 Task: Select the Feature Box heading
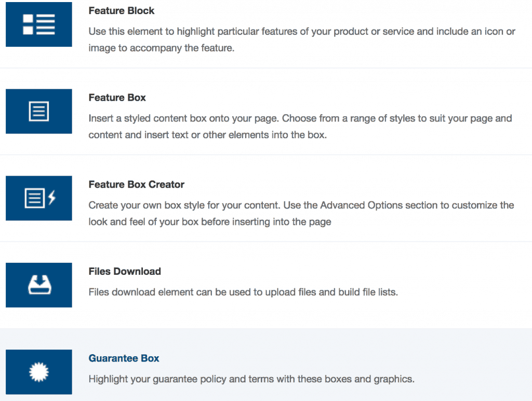(x=117, y=98)
